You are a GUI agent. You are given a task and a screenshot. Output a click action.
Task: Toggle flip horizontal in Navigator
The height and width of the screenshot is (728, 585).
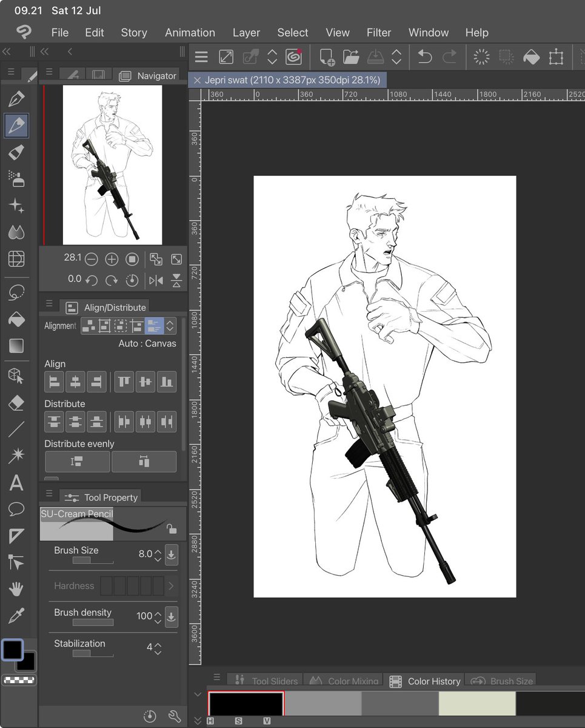[x=156, y=280]
